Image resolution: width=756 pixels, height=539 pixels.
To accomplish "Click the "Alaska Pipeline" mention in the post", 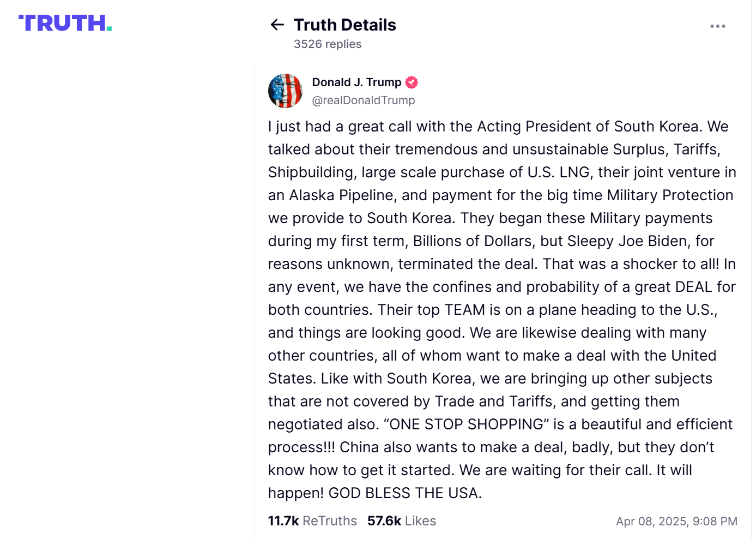I will pos(341,195).
